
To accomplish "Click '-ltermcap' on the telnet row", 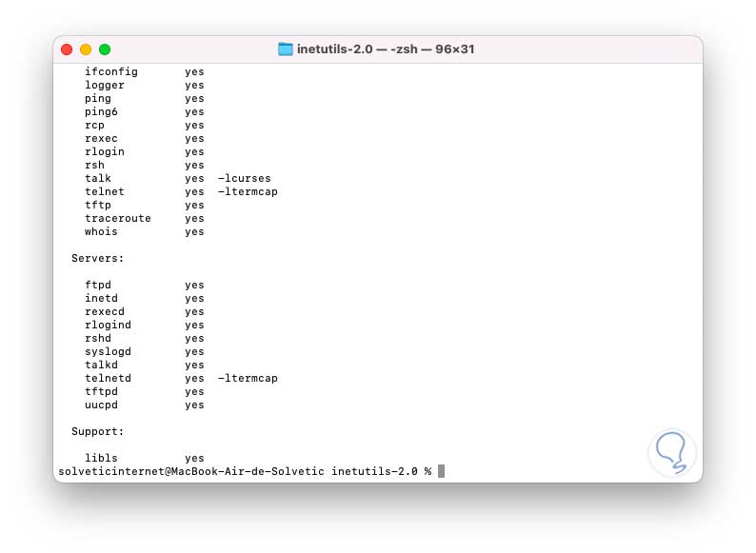I will tap(248, 192).
